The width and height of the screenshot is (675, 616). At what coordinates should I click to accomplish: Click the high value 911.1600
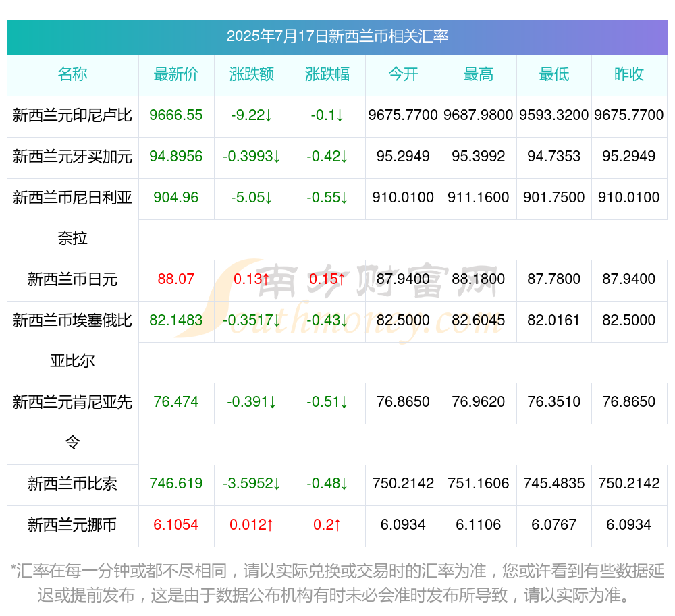click(x=479, y=198)
